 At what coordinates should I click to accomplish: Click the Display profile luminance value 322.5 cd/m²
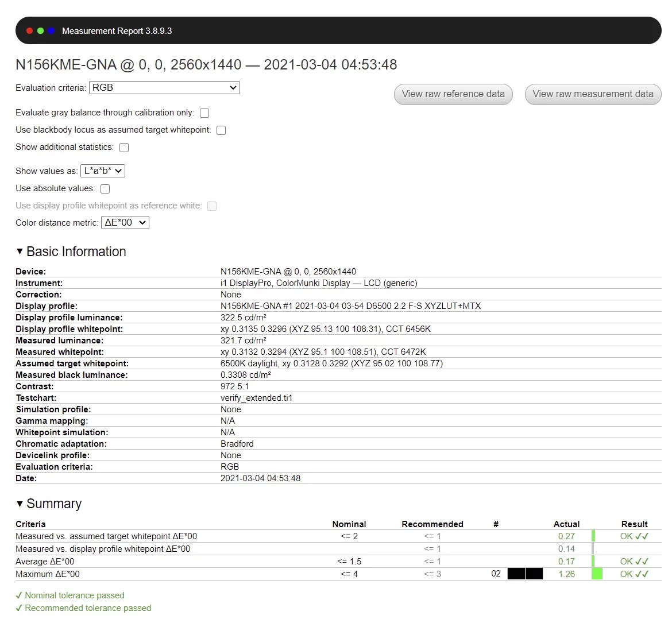pyautogui.click(x=244, y=318)
